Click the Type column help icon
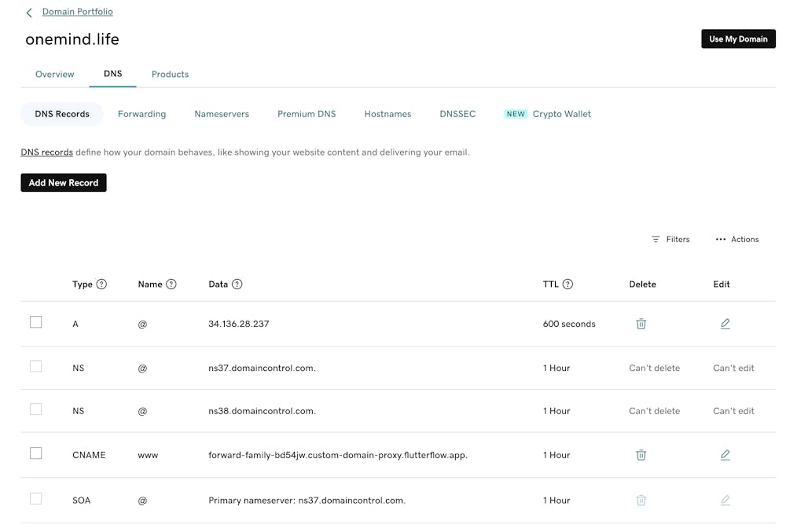 (101, 284)
